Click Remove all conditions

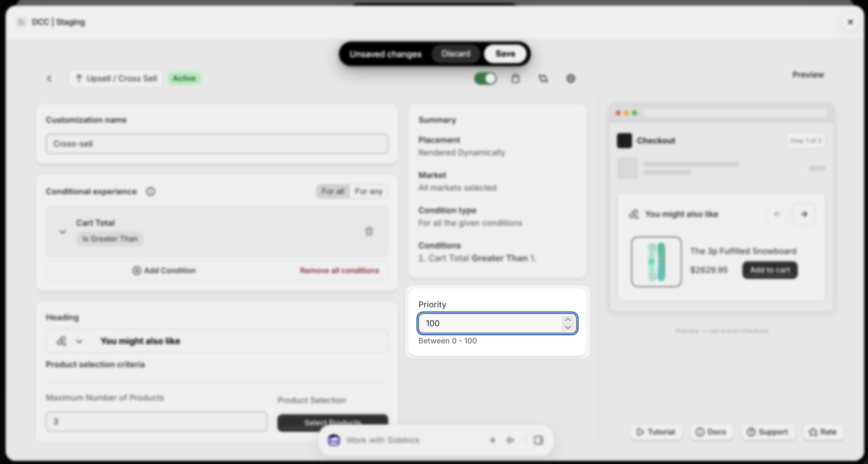point(339,270)
